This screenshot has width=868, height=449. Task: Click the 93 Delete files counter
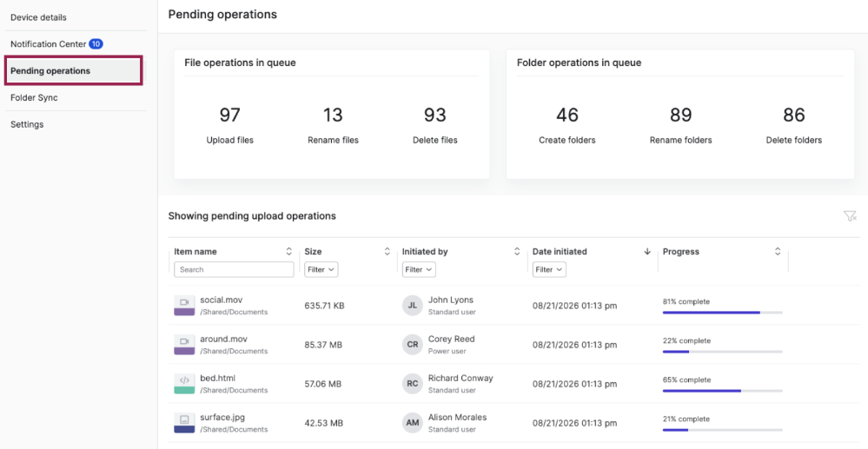point(435,124)
